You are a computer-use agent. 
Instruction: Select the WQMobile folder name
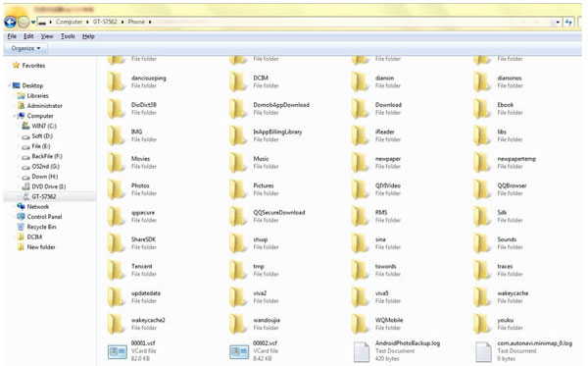pos(389,320)
